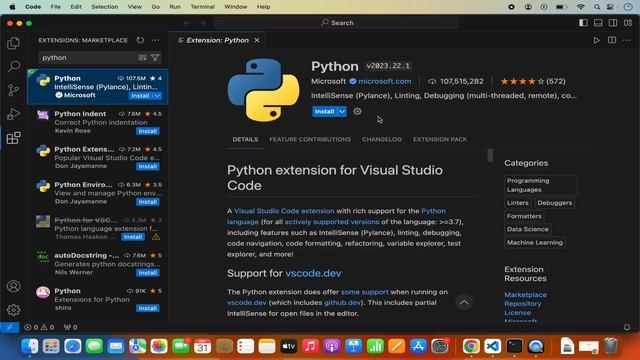Click the scroll-to-top chevron button
This screenshot has height=360, width=640.
tap(464, 302)
